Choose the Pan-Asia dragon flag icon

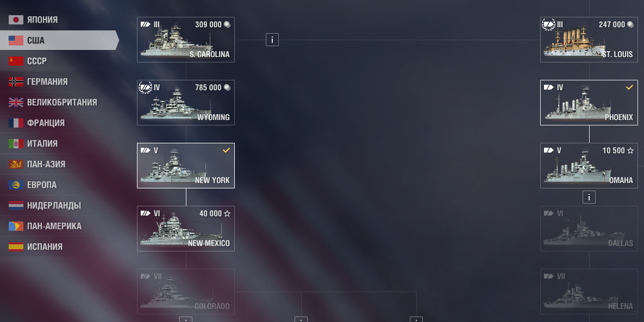click(16, 164)
